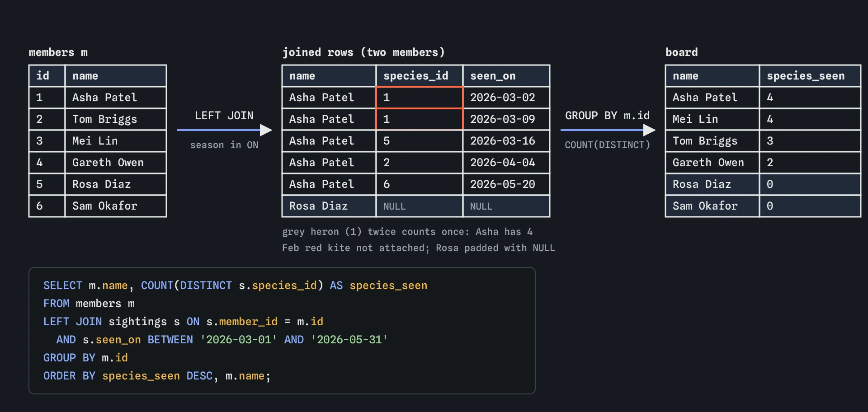Click the seen_on column header
This screenshot has height=412, width=868.
[x=506, y=76]
